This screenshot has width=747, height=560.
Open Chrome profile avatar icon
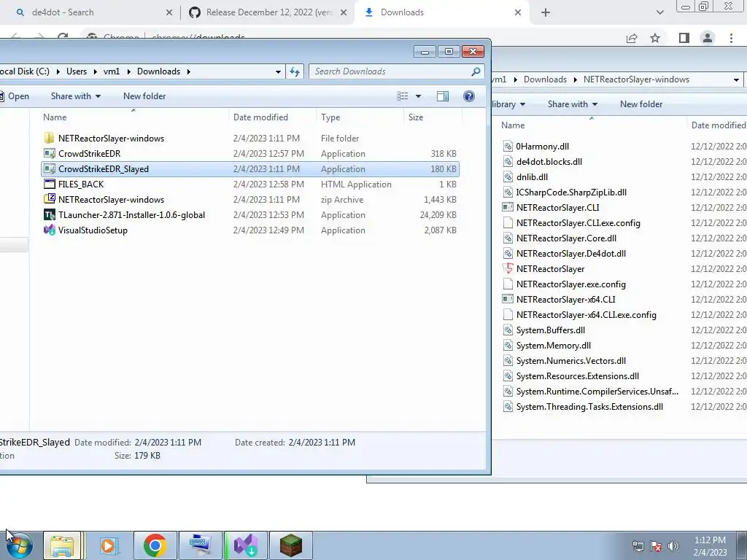tap(708, 38)
